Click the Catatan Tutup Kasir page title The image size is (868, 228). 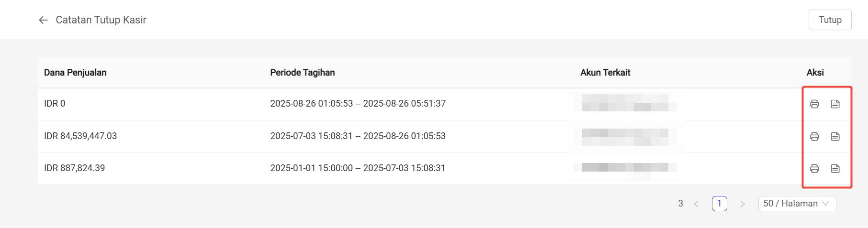click(x=101, y=20)
